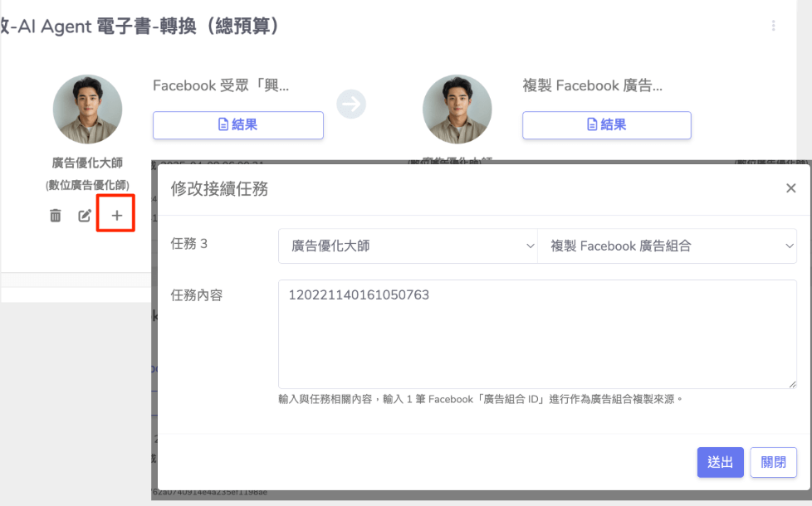Image resolution: width=812 pixels, height=506 pixels.
Task: Click the trash icon to delete task
Action: [56, 216]
